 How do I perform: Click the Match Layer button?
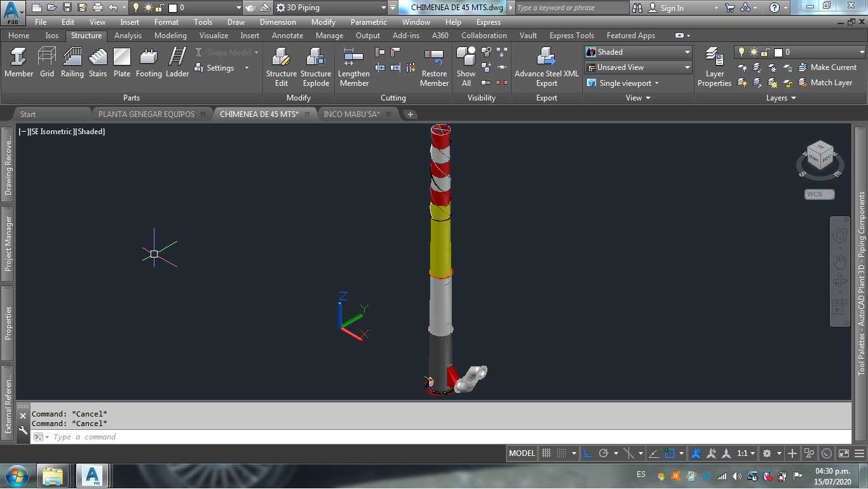pyautogui.click(x=825, y=83)
